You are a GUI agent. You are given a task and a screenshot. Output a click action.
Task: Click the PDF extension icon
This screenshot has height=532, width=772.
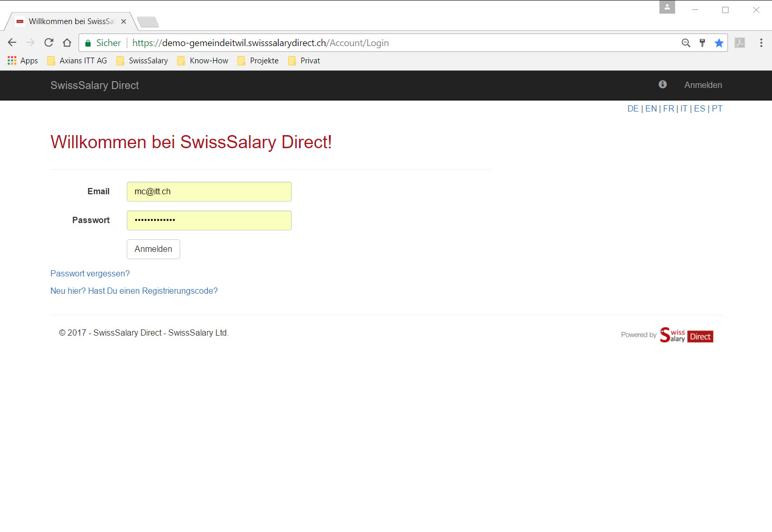coord(740,43)
